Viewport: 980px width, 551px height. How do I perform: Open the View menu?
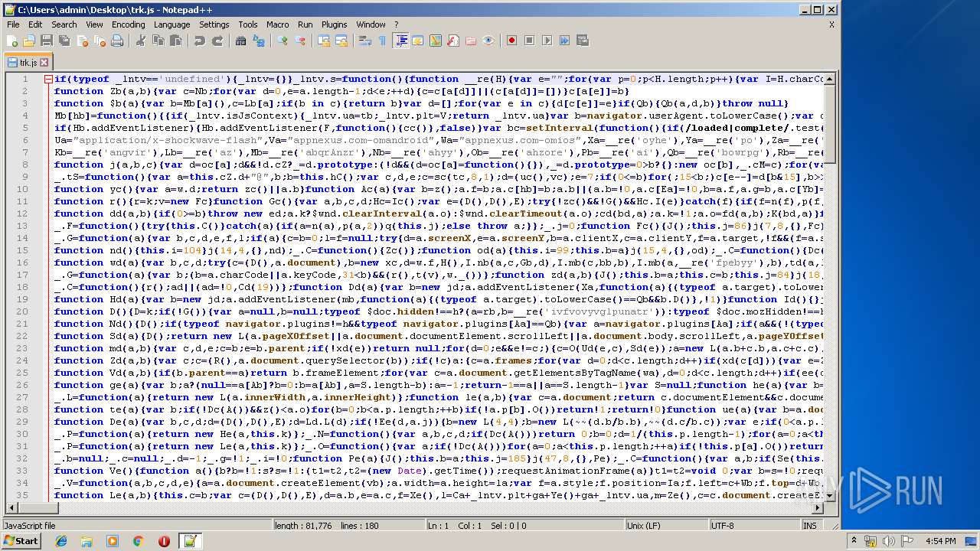point(94,24)
